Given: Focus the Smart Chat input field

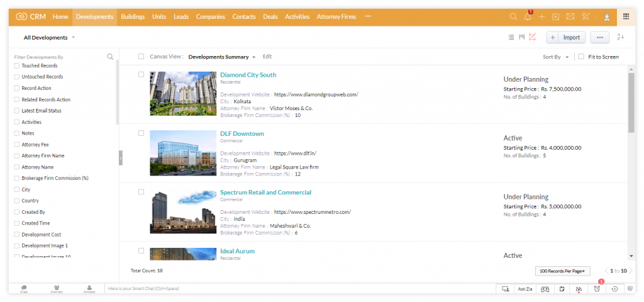Looking at the screenshot, I should tap(300, 289).
